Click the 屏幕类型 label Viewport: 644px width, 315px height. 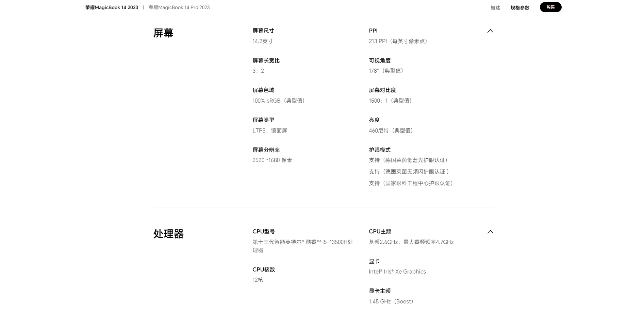click(x=263, y=120)
